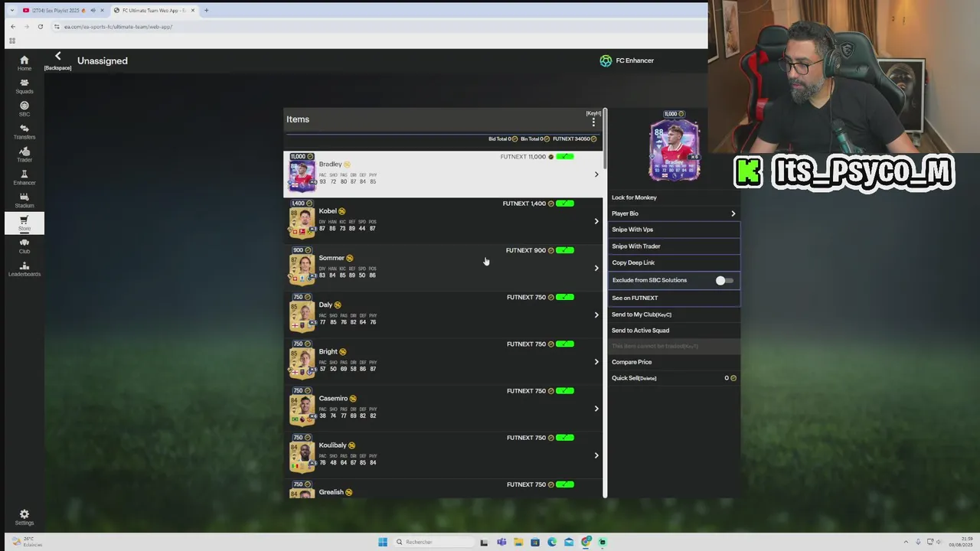Open the Items three-dot options menu

pyautogui.click(x=593, y=122)
